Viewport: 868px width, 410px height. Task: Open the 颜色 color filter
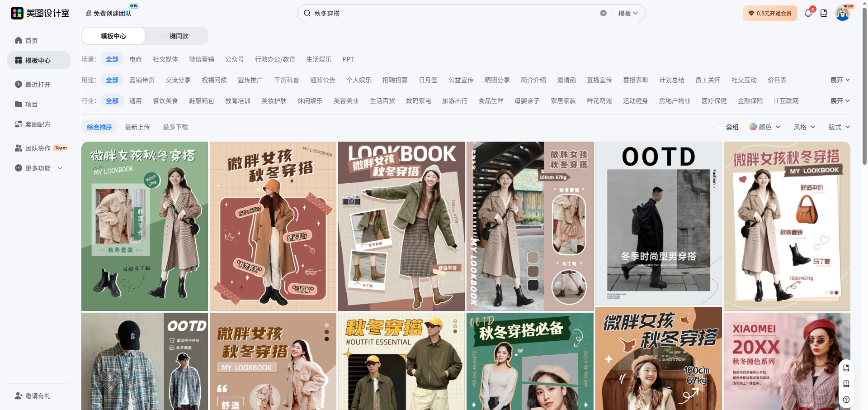(765, 127)
